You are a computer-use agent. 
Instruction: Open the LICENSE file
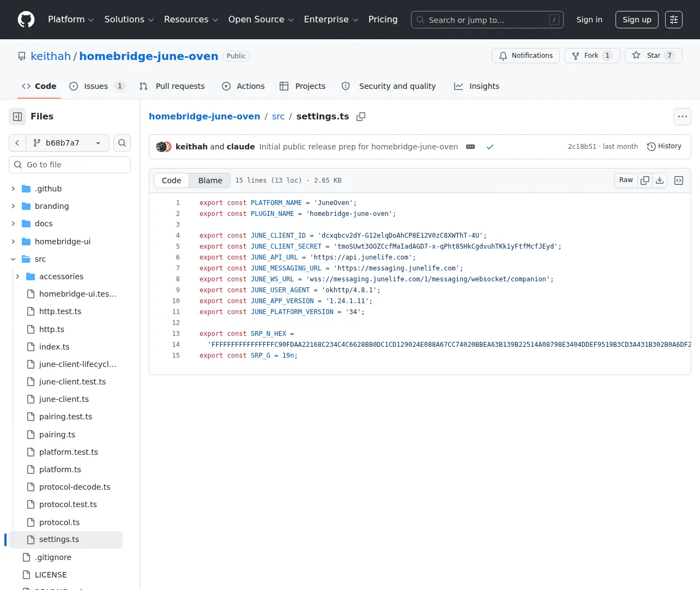coord(51,575)
